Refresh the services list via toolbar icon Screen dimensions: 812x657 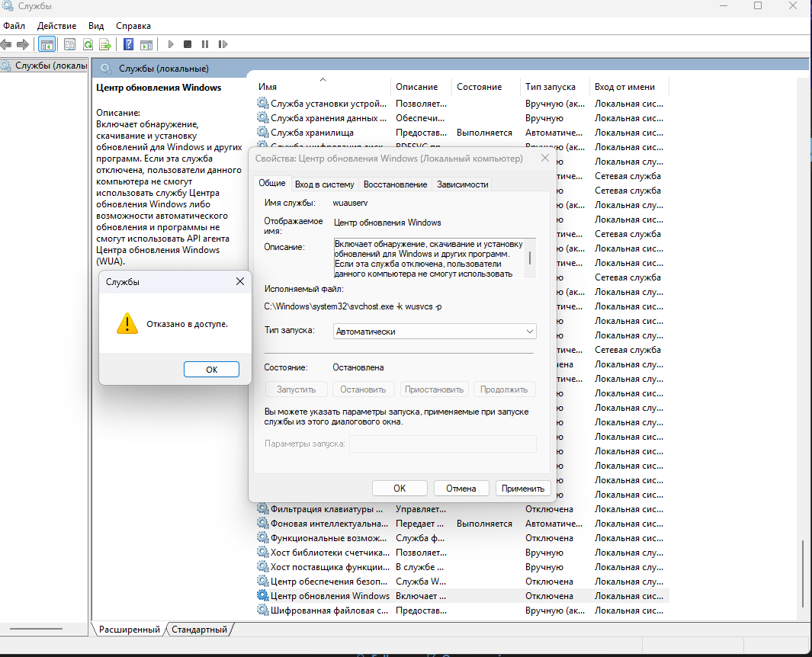(x=88, y=44)
